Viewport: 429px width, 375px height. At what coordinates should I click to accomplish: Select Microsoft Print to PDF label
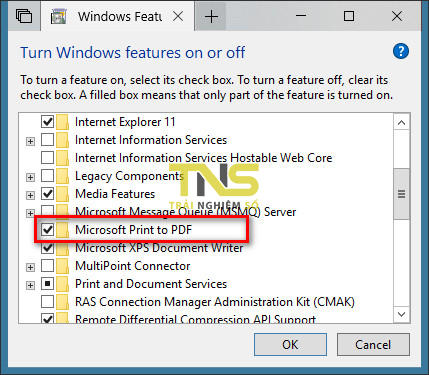point(134,230)
